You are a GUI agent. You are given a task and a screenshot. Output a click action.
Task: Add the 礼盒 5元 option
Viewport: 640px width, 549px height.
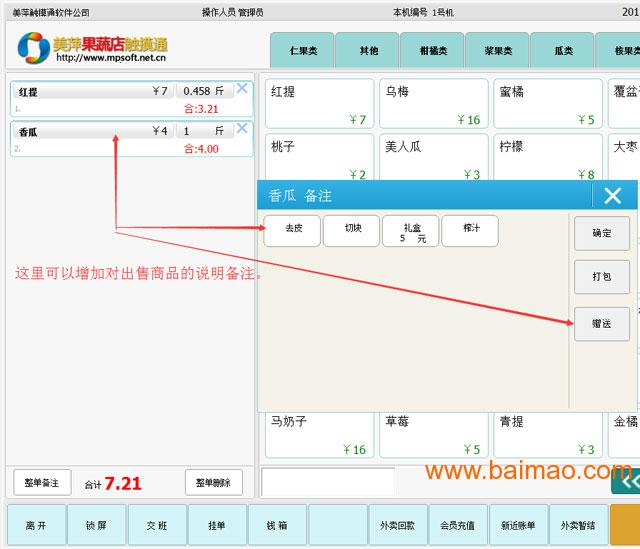(x=411, y=231)
